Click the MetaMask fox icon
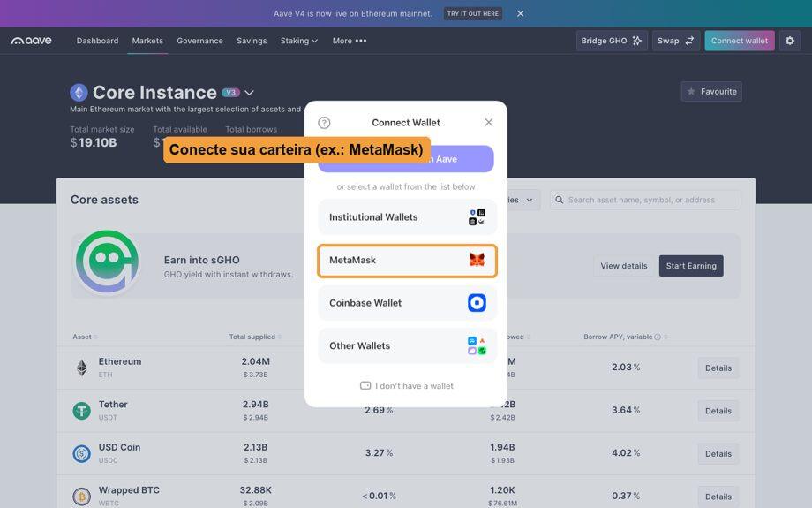This screenshot has width=812, height=508. (477, 260)
